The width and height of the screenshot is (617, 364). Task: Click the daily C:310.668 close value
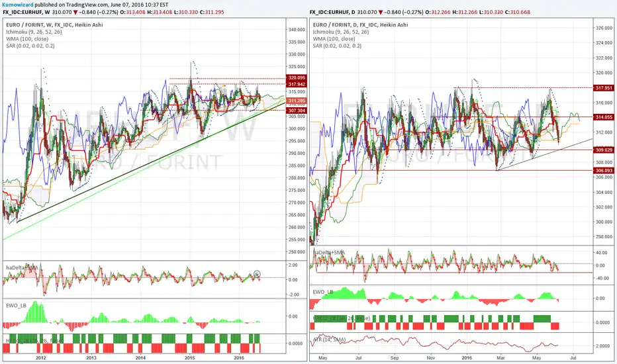tap(518, 12)
